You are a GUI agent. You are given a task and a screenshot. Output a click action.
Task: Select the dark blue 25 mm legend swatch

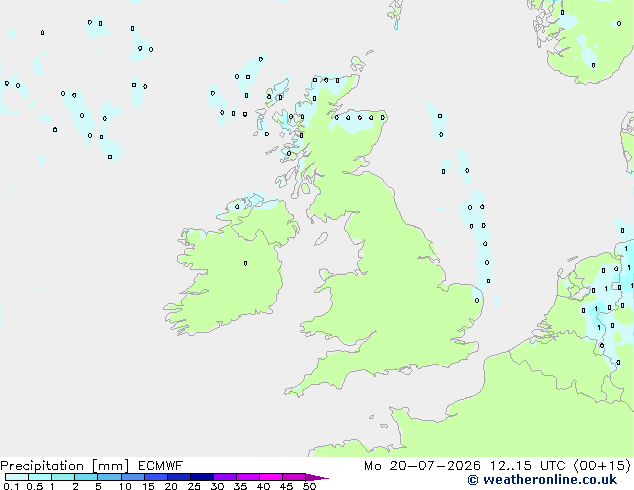202,477
